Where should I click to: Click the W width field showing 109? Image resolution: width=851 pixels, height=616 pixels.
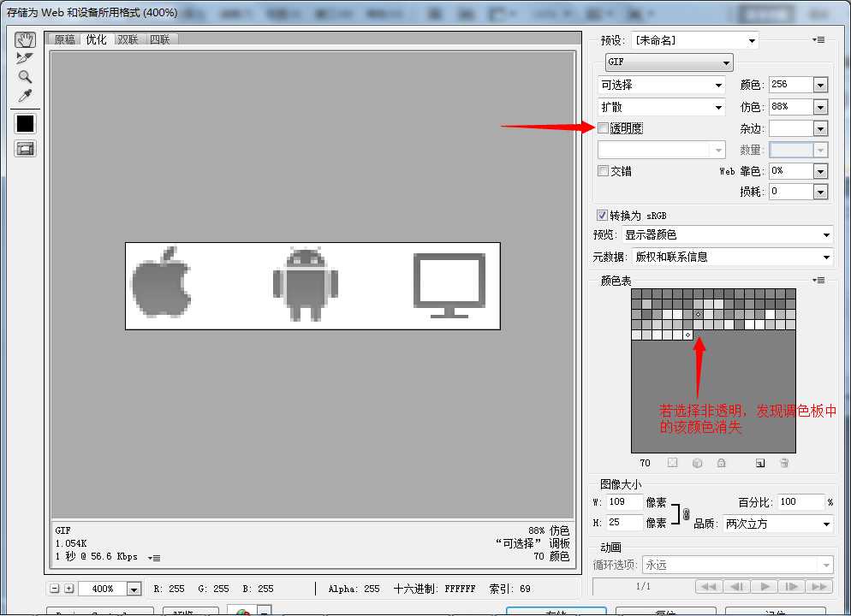pos(624,502)
